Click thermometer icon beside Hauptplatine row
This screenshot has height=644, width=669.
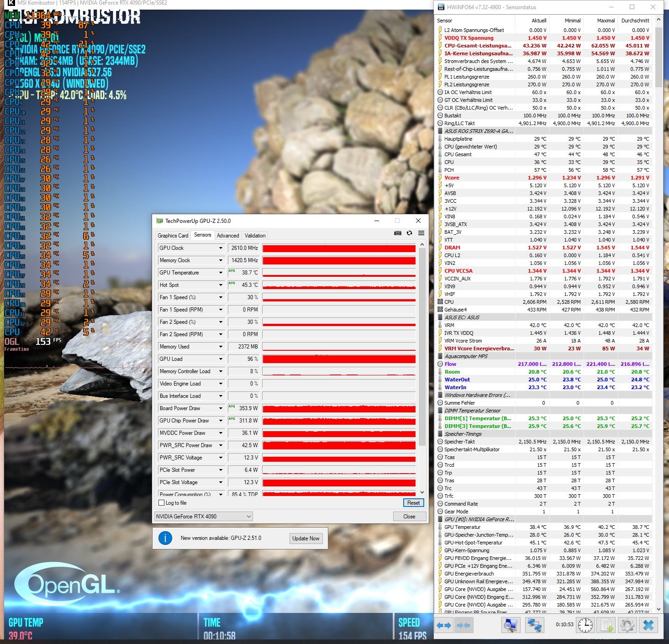pyautogui.click(x=440, y=139)
